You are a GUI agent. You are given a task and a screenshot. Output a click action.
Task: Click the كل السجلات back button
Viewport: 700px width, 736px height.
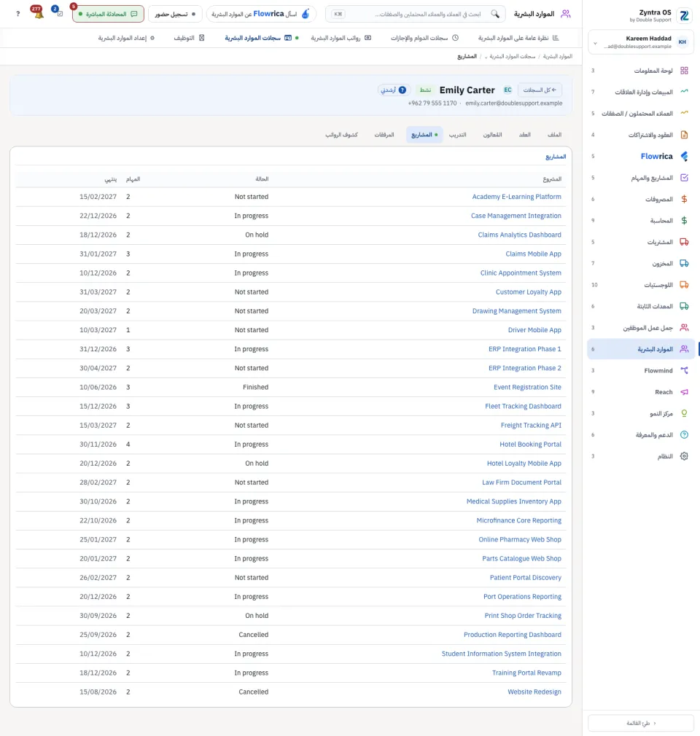[540, 90]
